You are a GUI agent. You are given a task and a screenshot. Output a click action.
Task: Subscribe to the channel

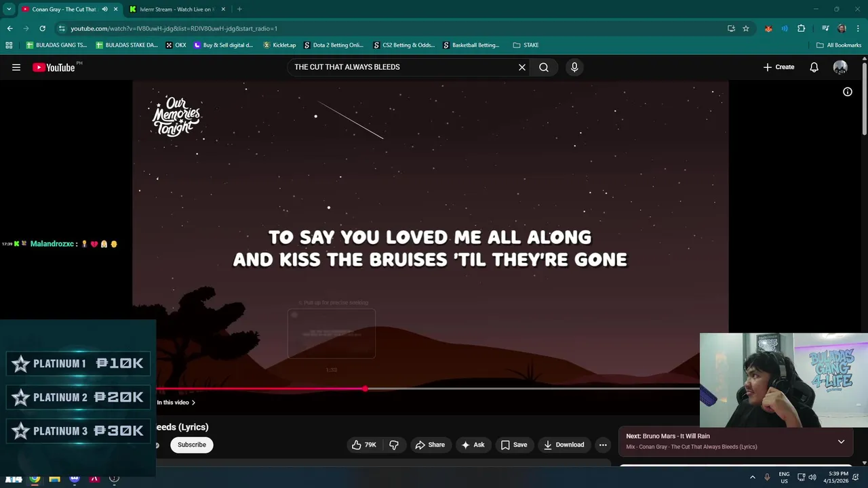[x=192, y=445]
